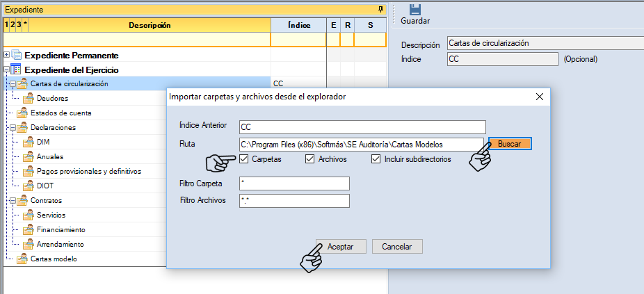
Task: Click the Descripción column header
Action: (149, 25)
